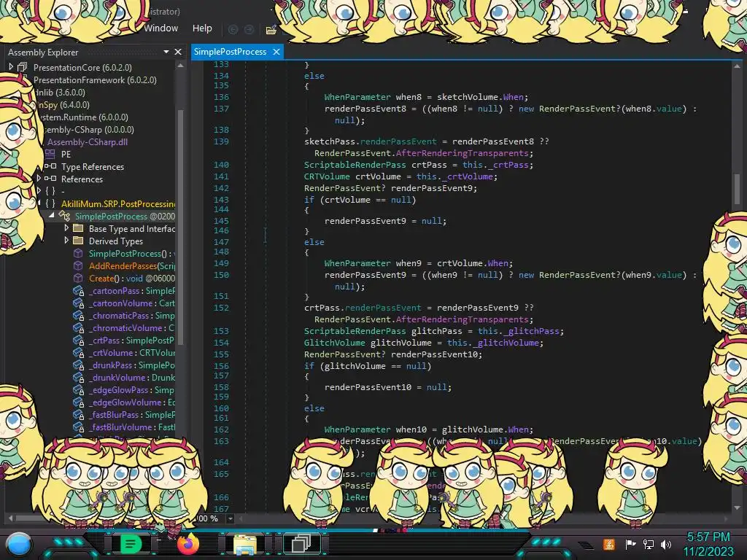The height and width of the screenshot is (560, 747).
Task: Click the open file toolbar icon
Action: 271,30
